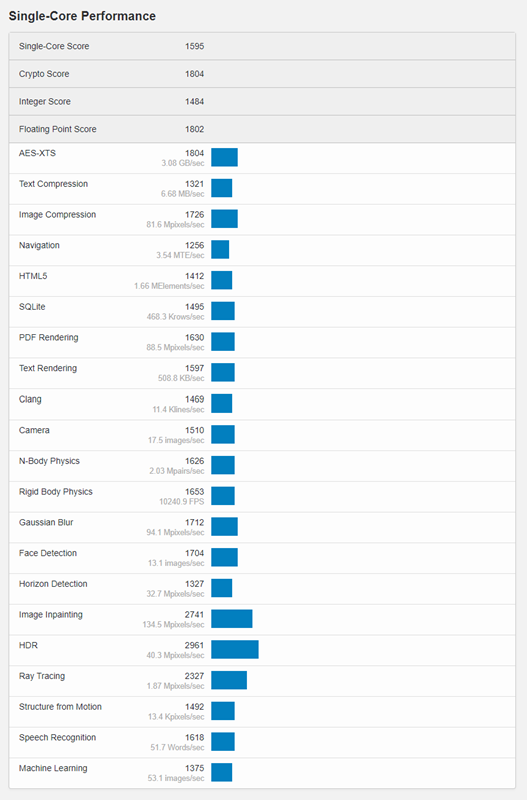
Task: Click the Gaussian Blur score bar
Action: pyautogui.click(x=224, y=527)
